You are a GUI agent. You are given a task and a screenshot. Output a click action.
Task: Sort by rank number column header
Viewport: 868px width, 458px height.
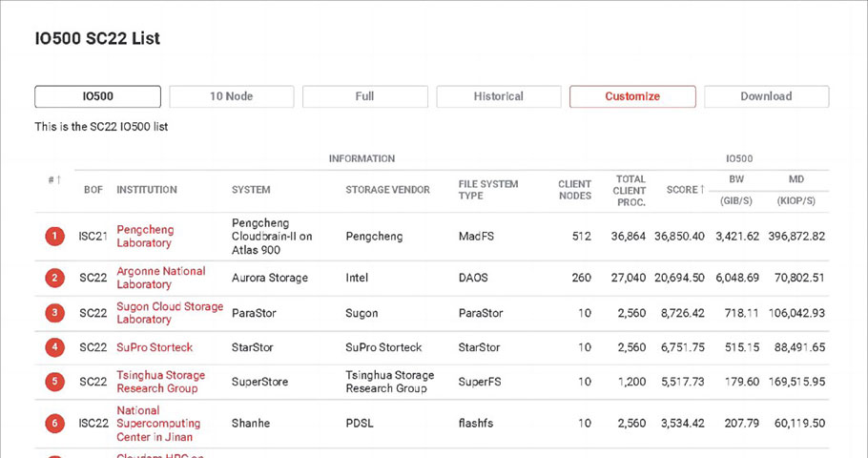(54, 179)
